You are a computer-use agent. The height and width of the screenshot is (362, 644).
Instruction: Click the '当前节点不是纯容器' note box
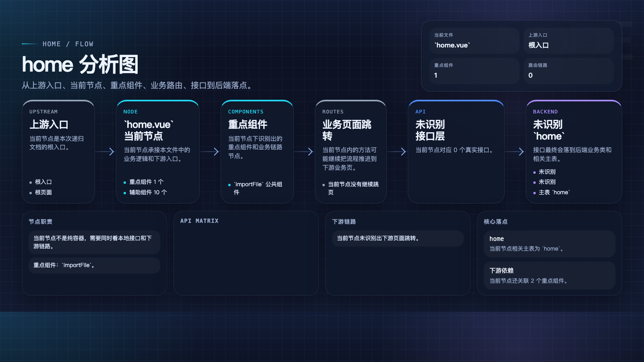tap(94, 242)
